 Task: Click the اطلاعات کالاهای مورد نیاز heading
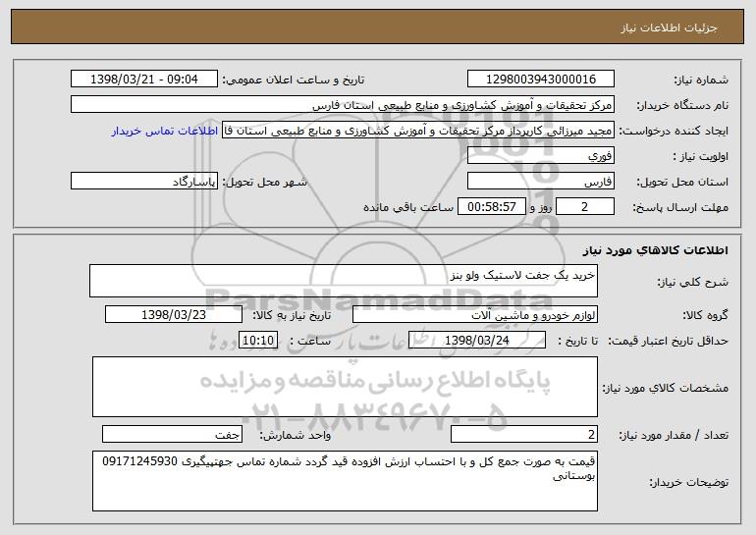click(655, 250)
